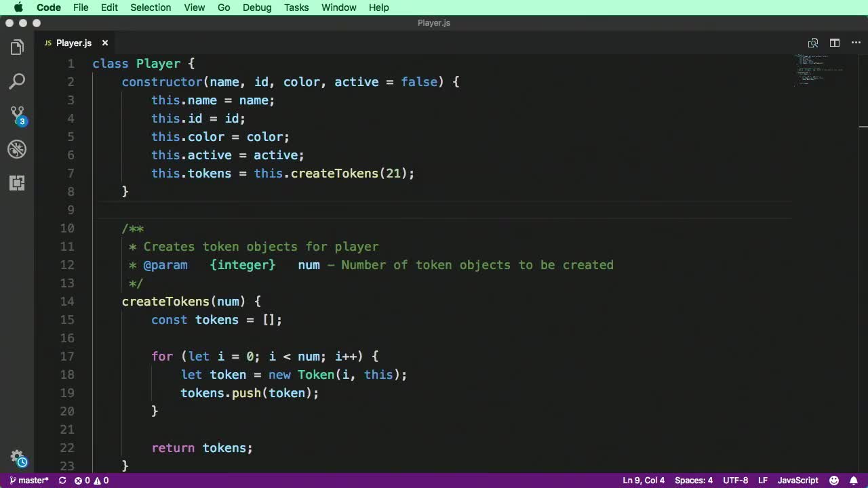Select the Player.js editor tab
Screen dimensions: 868x488
click(x=73, y=43)
